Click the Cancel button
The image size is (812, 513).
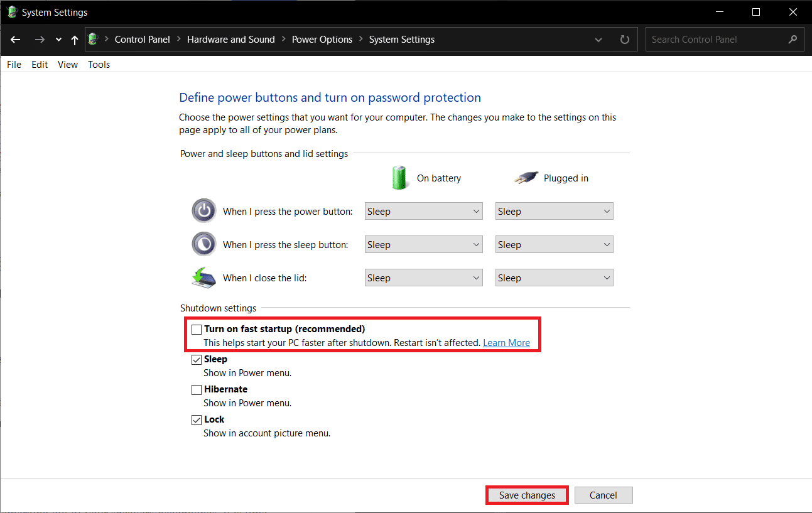pyautogui.click(x=604, y=495)
